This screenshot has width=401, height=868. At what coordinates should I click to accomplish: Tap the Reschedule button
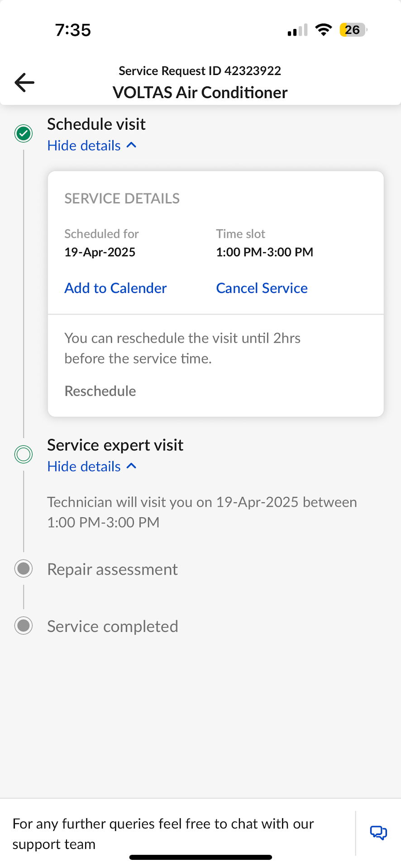point(100,391)
